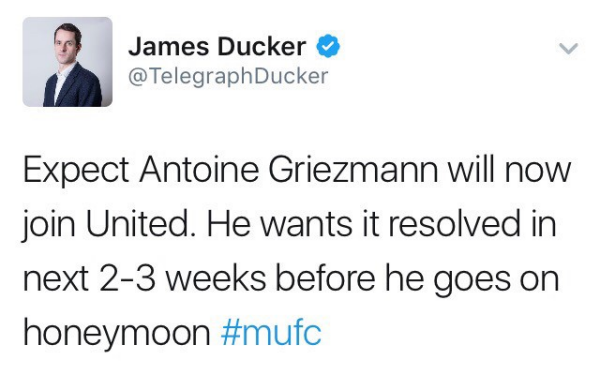Click the word weeks in the tweet
Image resolution: width=600 pixels, height=374 pixels.
coord(216,278)
